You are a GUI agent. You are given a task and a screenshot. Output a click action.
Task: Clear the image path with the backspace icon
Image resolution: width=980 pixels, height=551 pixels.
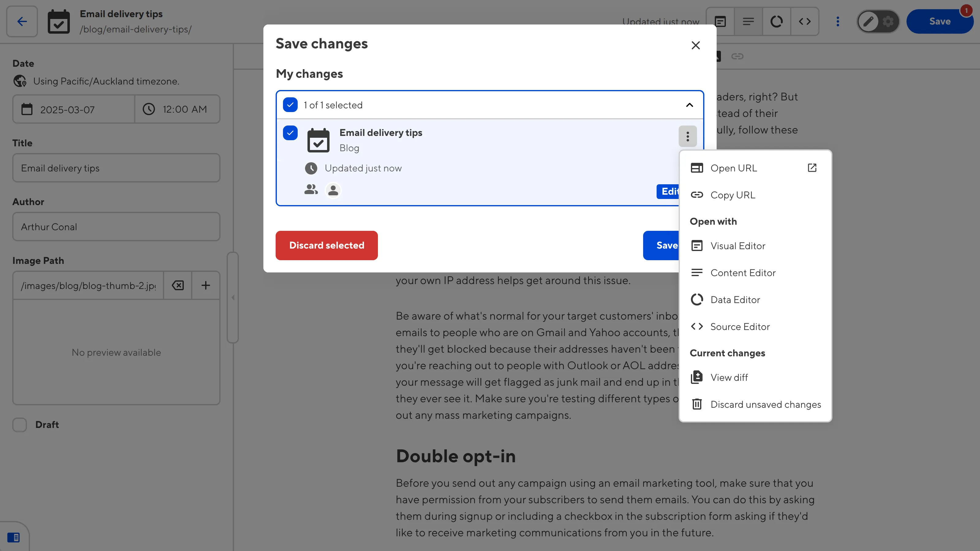[177, 285]
